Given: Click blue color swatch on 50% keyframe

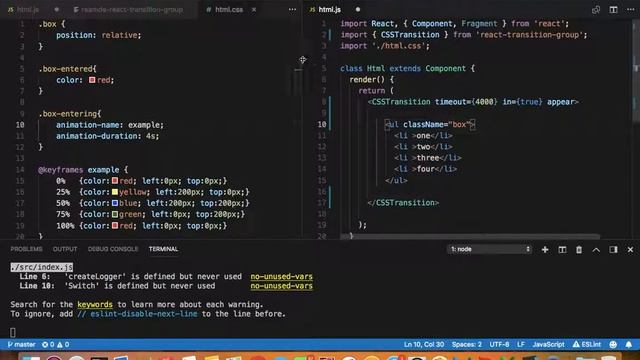Looking at the screenshot, I should pos(115,203).
